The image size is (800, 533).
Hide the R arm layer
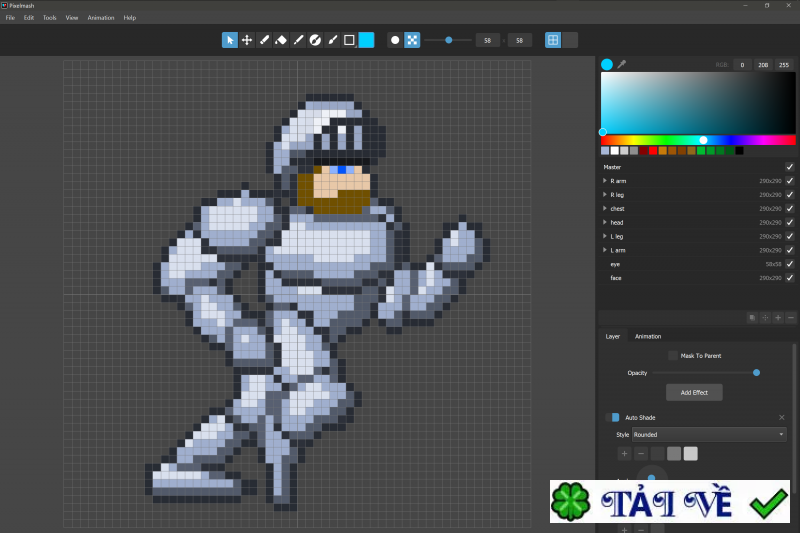[x=789, y=181]
